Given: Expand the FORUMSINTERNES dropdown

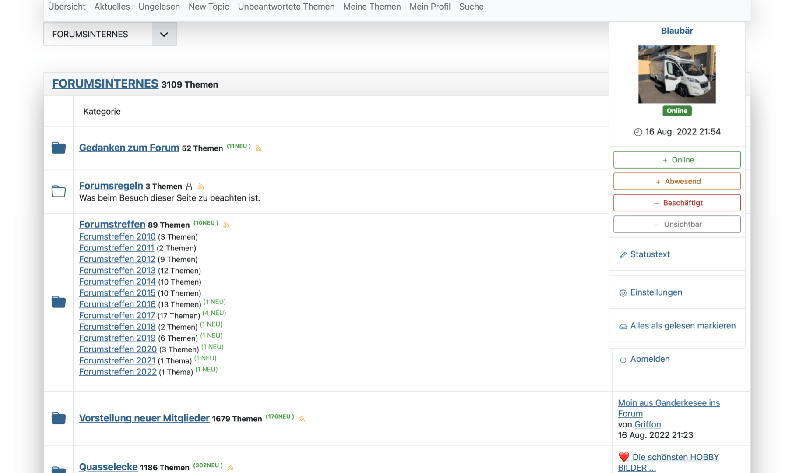Looking at the screenshot, I should (165, 34).
